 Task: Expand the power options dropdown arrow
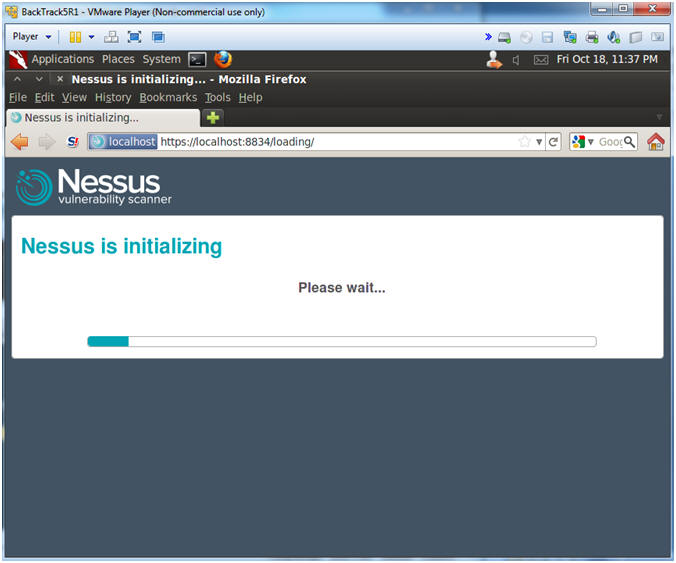[x=91, y=37]
